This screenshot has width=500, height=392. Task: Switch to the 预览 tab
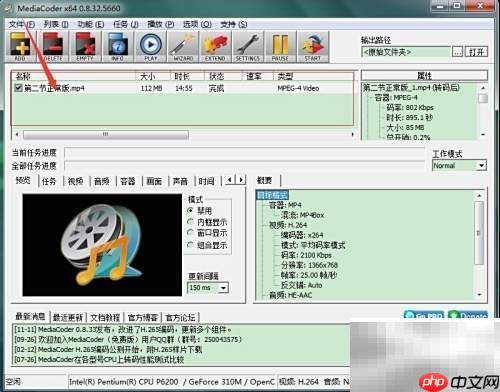pos(23,180)
